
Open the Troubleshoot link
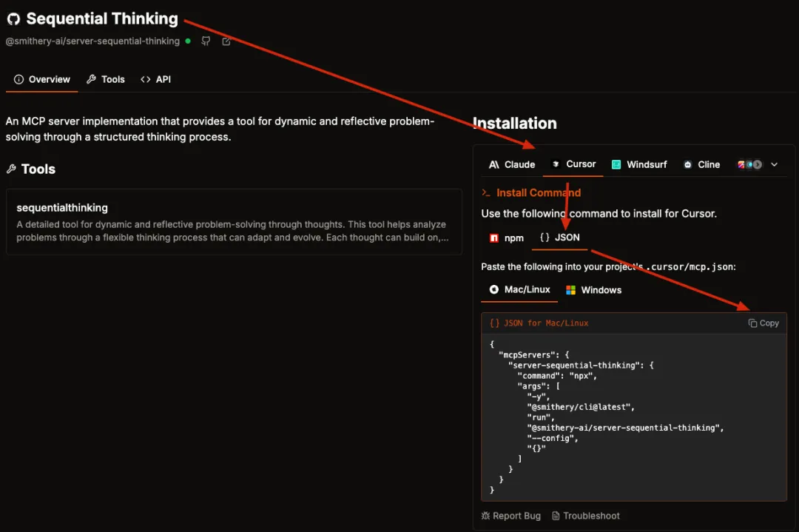click(x=586, y=516)
